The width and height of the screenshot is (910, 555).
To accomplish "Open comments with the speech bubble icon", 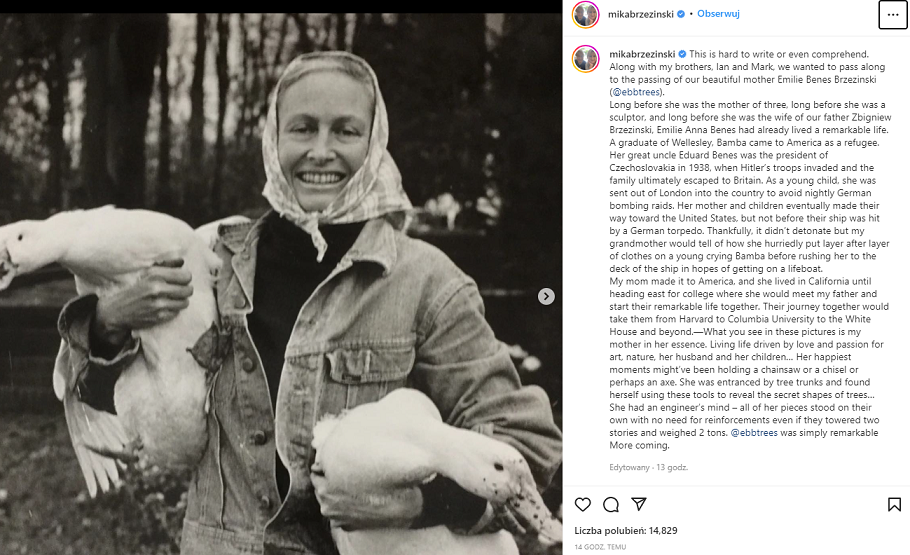I will (x=610, y=504).
